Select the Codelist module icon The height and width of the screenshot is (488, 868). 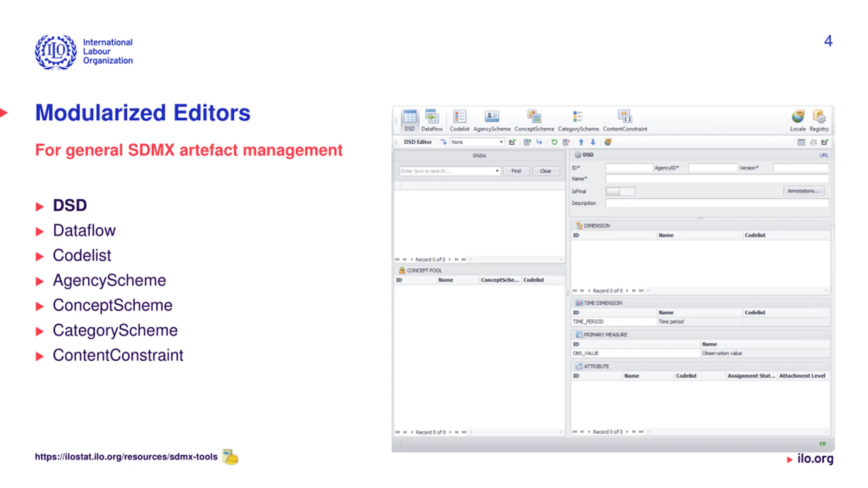click(459, 120)
